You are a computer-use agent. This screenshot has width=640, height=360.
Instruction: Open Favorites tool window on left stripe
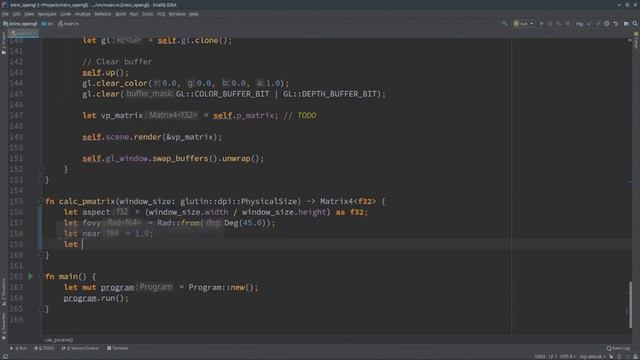4,327
